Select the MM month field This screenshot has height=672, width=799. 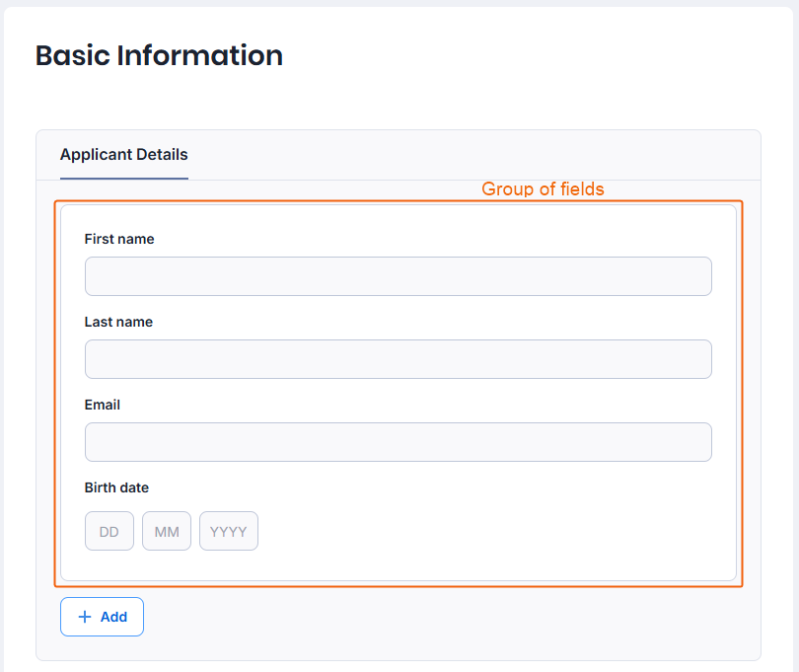pos(167,531)
